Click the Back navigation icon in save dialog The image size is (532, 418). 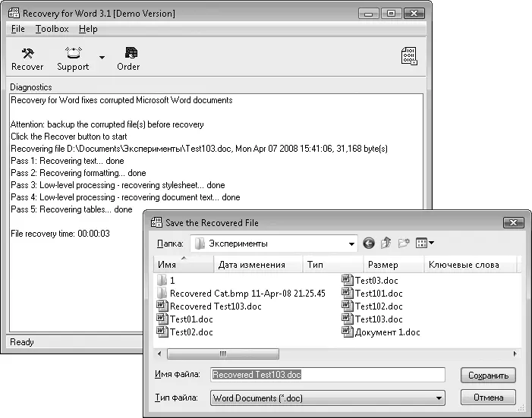click(x=369, y=244)
